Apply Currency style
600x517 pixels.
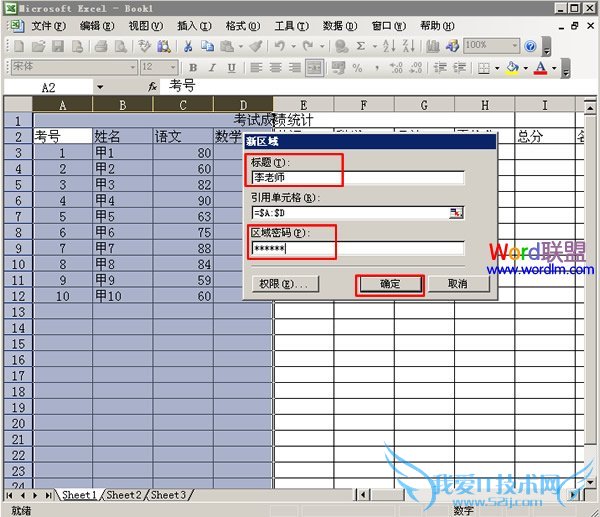coord(338,68)
